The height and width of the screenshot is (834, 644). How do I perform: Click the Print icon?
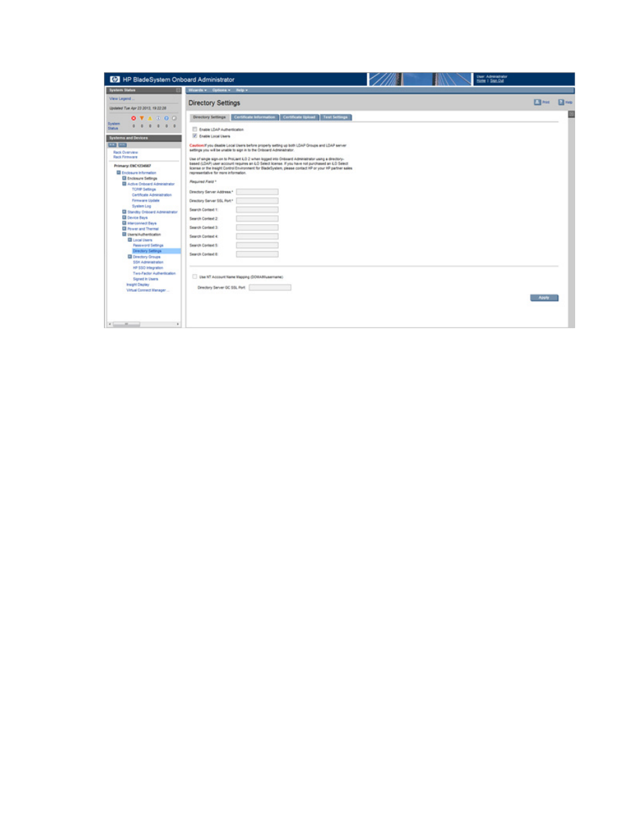[x=537, y=102]
